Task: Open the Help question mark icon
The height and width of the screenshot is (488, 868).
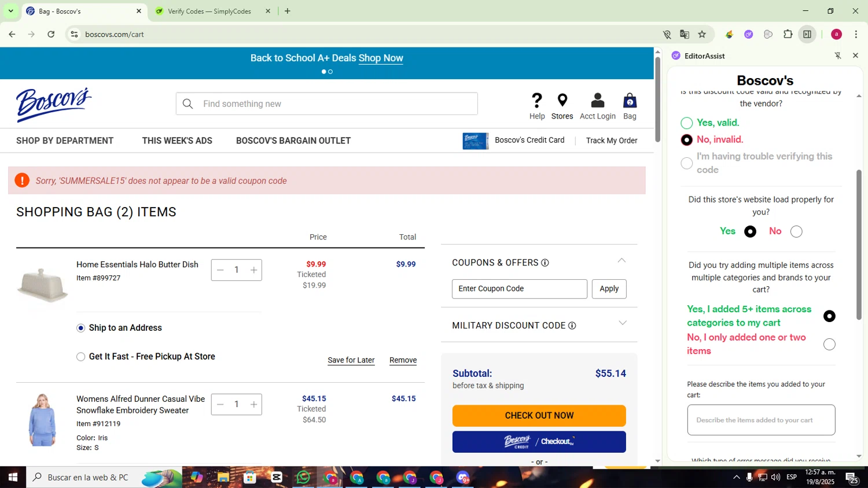Action: pyautogui.click(x=537, y=101)
